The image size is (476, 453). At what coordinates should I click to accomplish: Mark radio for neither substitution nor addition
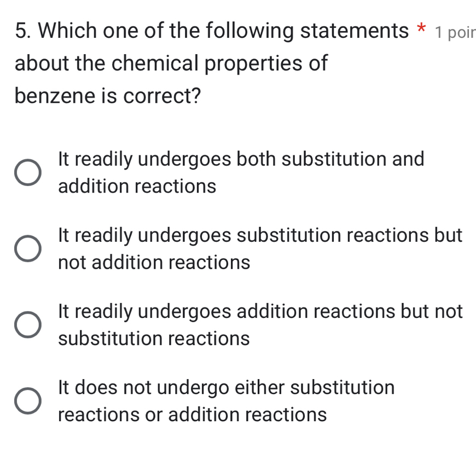(27, 400)
